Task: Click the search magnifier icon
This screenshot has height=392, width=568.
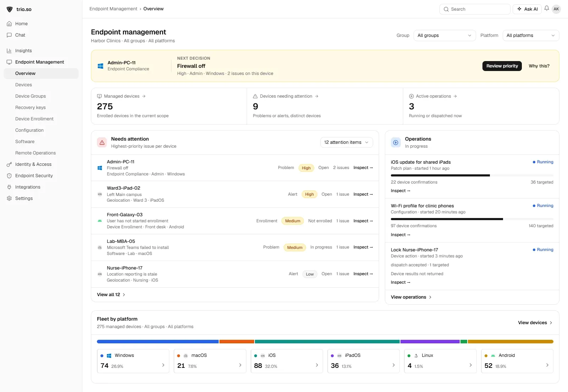Action: tap(446, 9)
